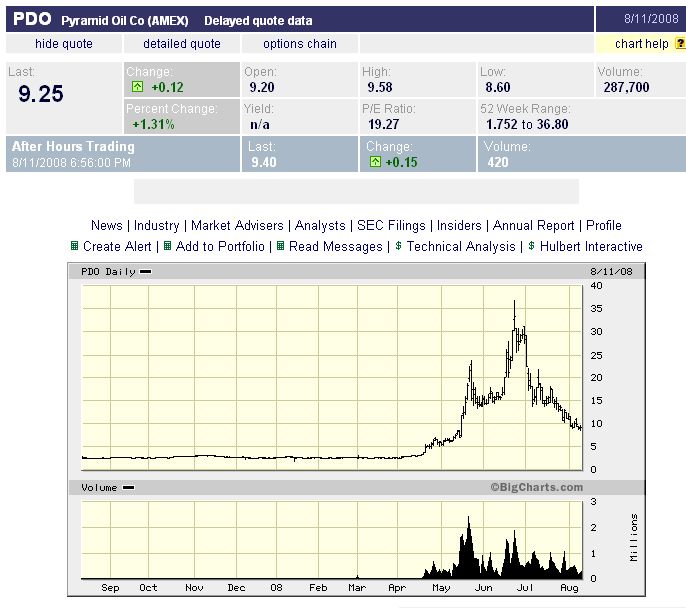Open the Technical Analysis link
This screenshot has height=608, width=686.
point(461,247)
